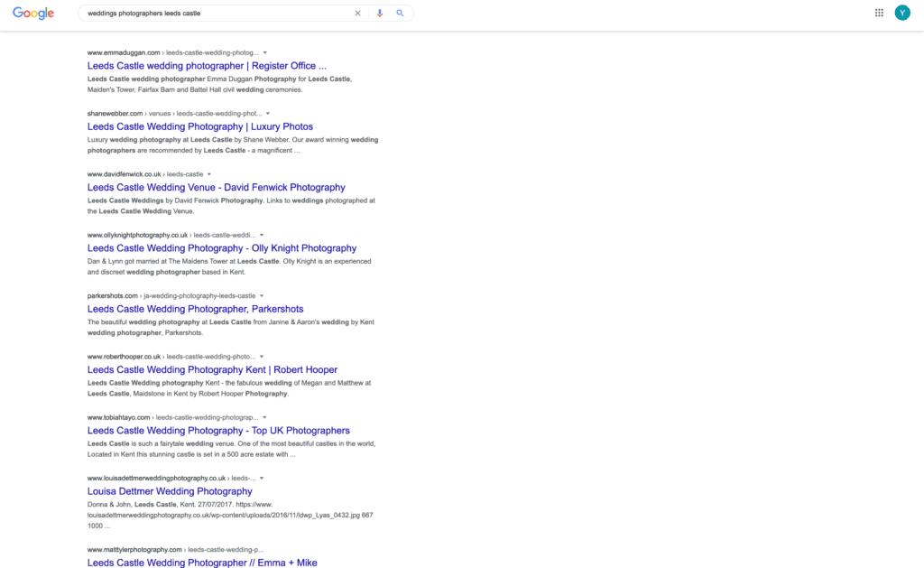Expand dropdown arrow next to shanewebber.com URL
This screenshot has width=924, height=568.
point(267,113)
